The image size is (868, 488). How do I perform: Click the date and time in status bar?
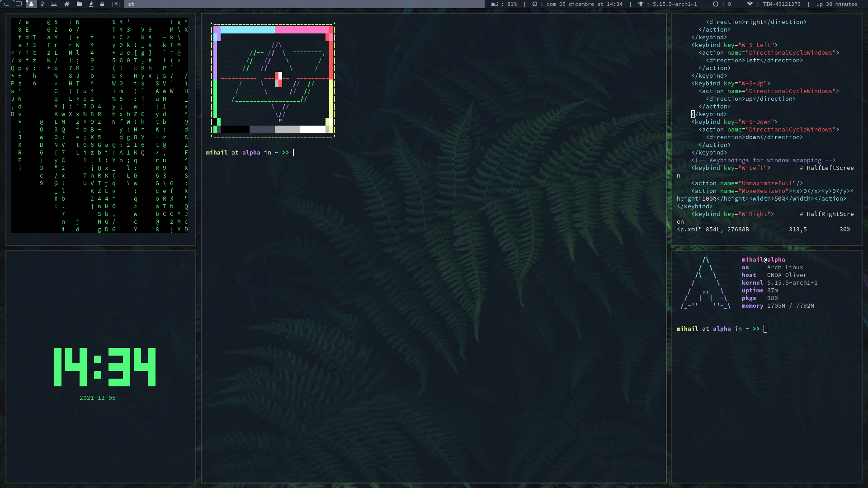point(579,4)
